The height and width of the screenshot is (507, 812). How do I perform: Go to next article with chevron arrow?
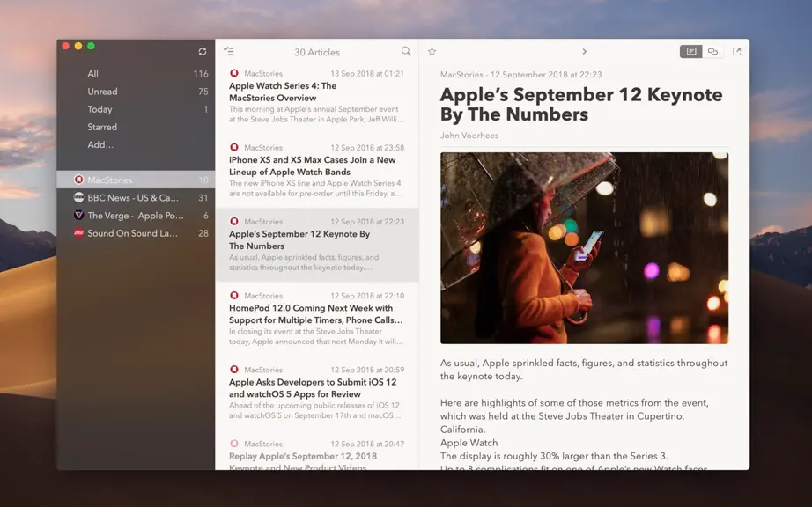[x=584, y=51]
